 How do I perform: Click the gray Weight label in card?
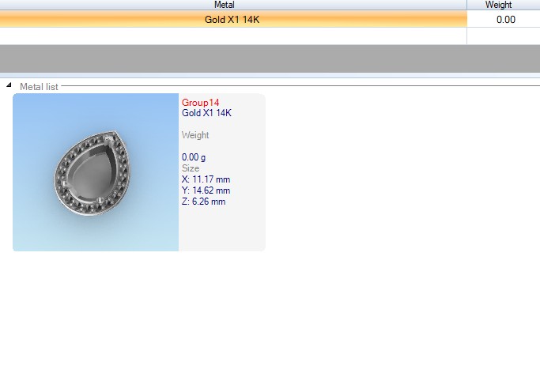click(x=194, y=135)
